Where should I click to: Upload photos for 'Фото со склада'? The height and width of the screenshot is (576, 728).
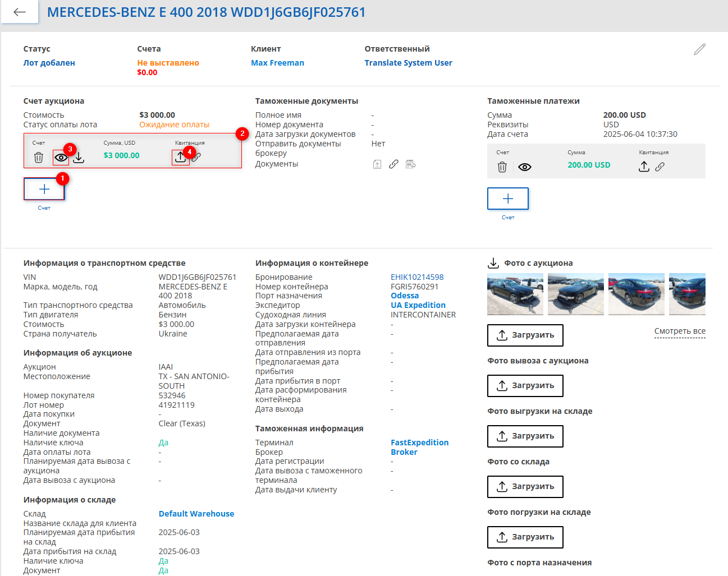coord(525,487)
